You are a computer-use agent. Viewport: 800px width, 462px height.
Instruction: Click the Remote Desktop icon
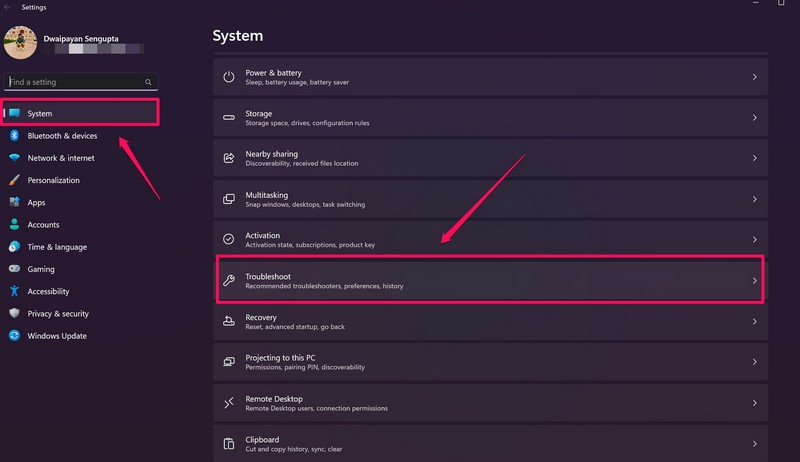point(229,403)
